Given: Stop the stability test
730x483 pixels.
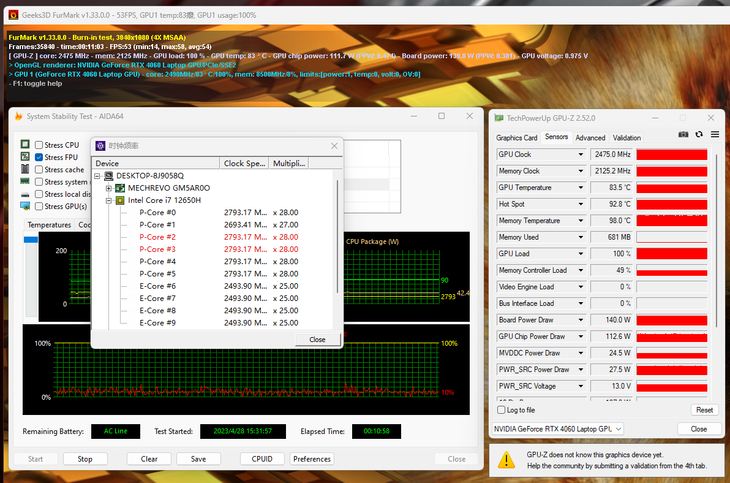Looking at the screenshot, I should point(85,459).
